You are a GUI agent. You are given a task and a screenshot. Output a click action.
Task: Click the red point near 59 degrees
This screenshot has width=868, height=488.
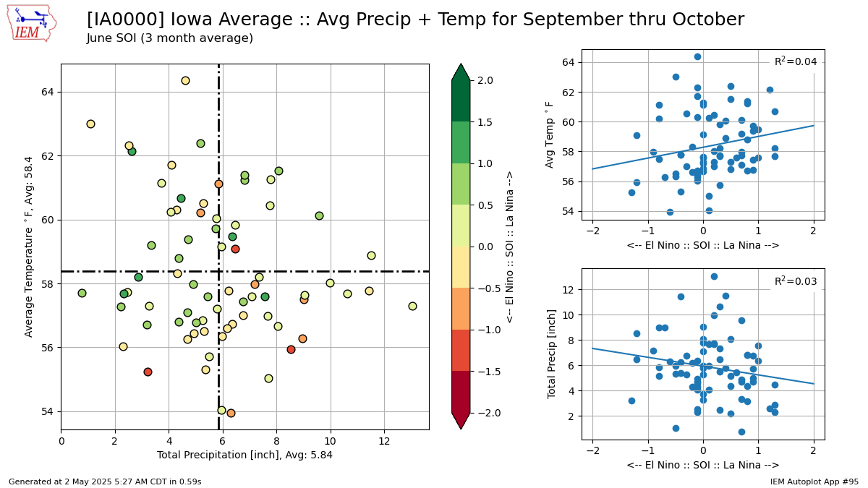click(x=235, y=249)
